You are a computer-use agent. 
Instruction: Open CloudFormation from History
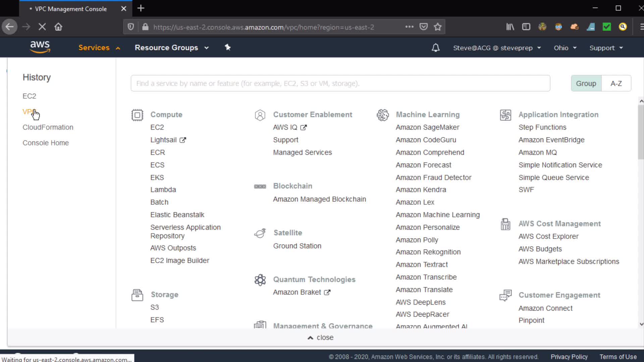coord(48,127)
